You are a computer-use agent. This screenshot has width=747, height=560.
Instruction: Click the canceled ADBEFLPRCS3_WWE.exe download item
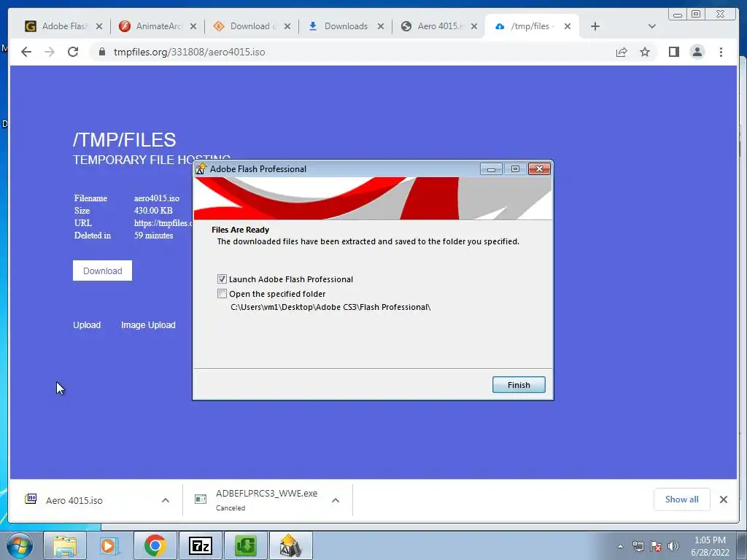pos(266,499)
